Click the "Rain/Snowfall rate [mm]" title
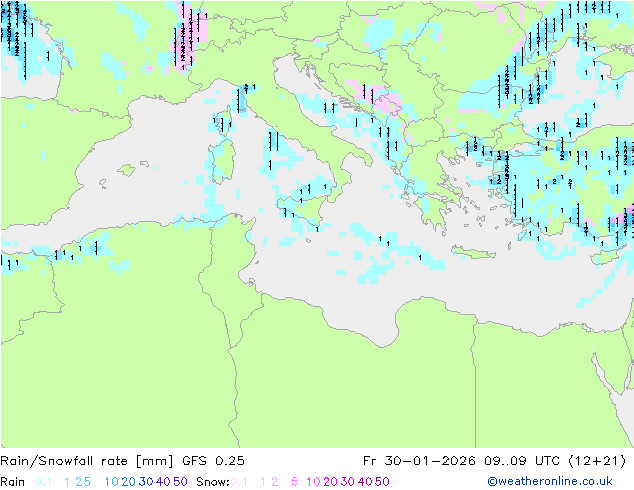Image resolution: width=634 pixels, height=490 pixels. [x=87, y=461]
